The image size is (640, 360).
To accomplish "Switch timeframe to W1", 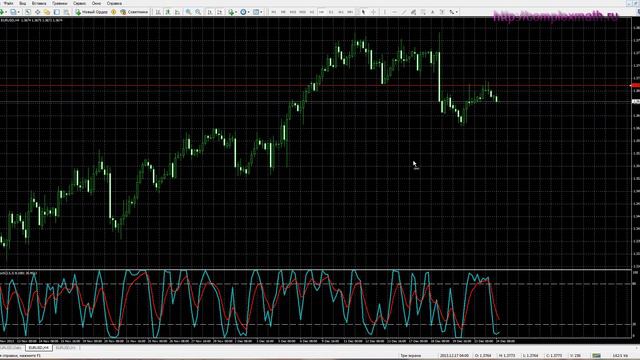I will pos(341,12).
